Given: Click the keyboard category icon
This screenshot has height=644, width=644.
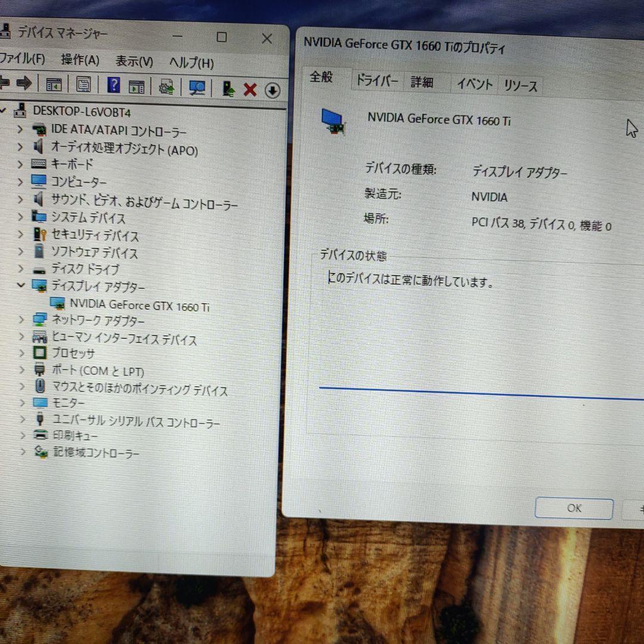Looking at the screenshot, I should point(39,164).
